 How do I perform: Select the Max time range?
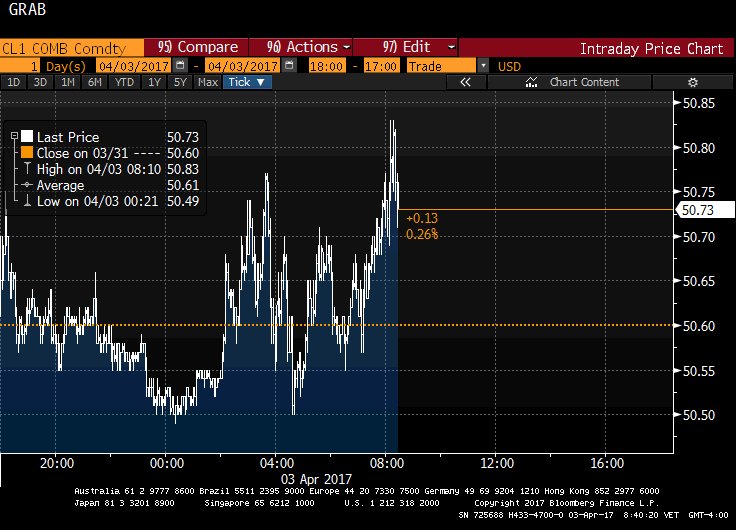tap(208, 82)
